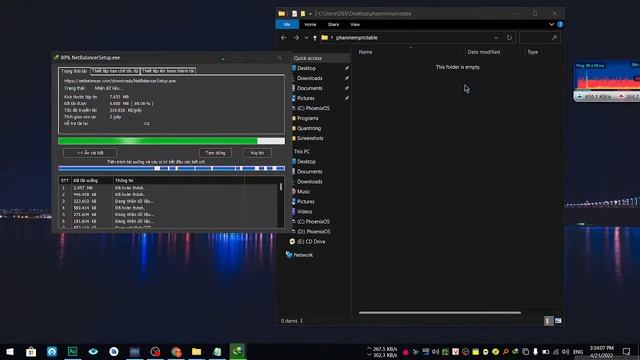Viewport: 640px width, 360px height.
Task: Select Desktop under Quick access
Action: (306, 68)
